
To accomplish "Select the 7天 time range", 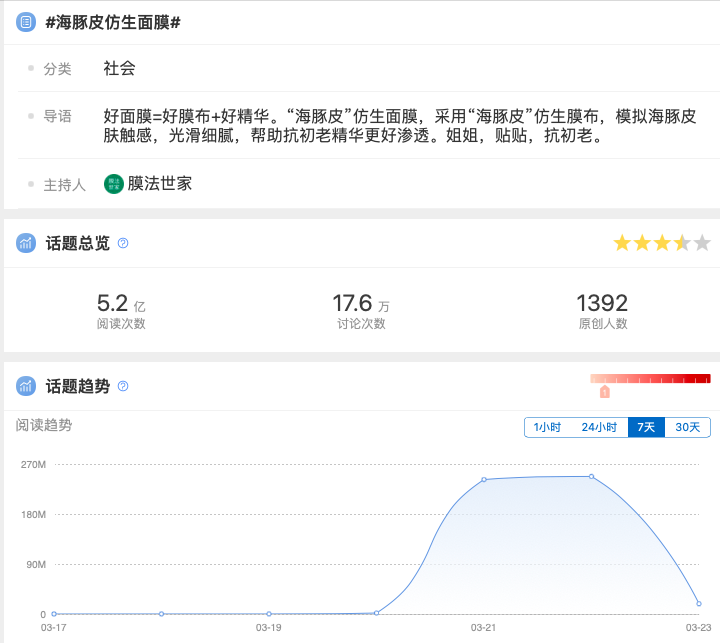I will point(646,427).
